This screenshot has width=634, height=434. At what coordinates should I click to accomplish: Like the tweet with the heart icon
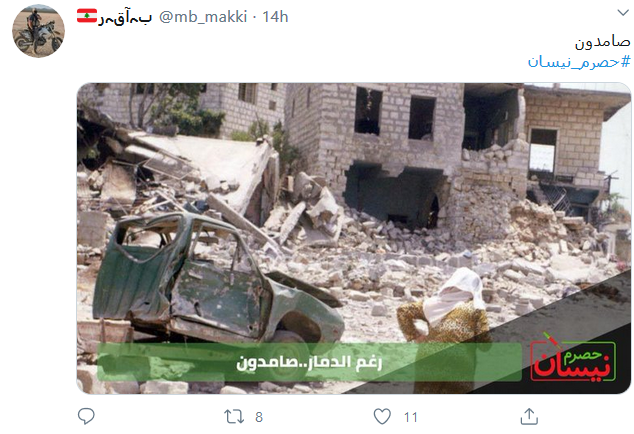[x=382, y=416]
